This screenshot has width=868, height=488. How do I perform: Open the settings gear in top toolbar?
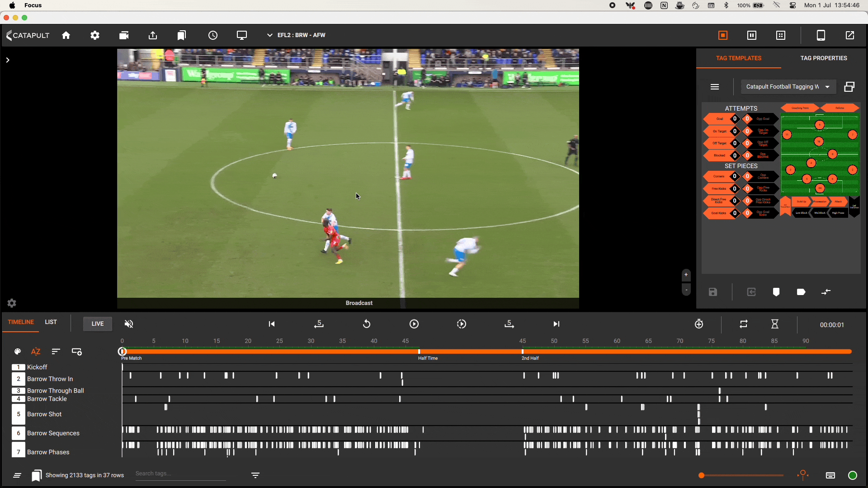point(95,35)
